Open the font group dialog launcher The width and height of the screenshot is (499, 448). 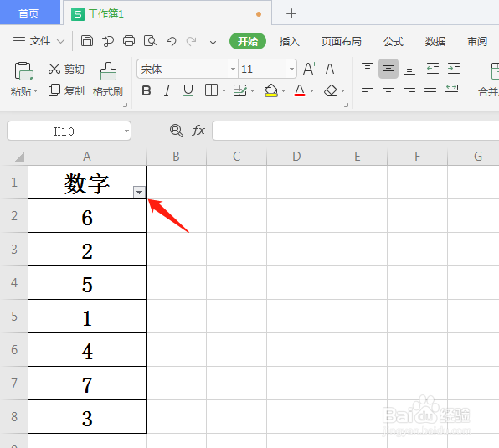347,105
